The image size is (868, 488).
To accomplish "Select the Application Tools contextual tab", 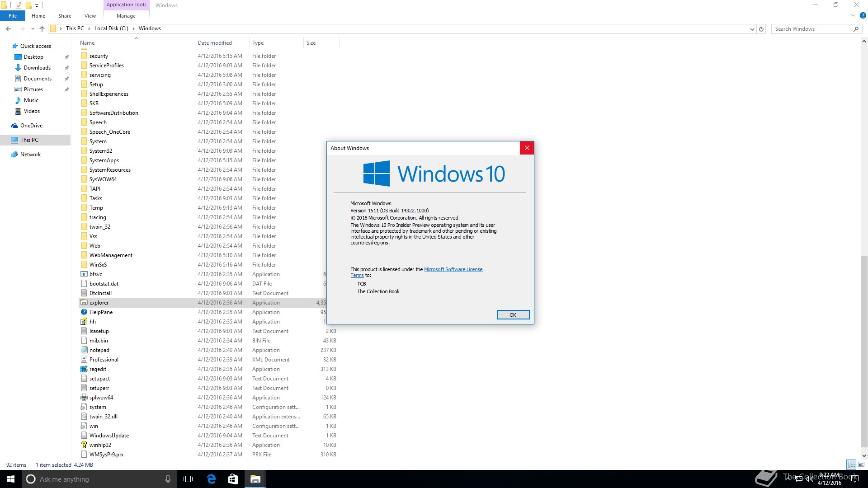I will (127, 5).
